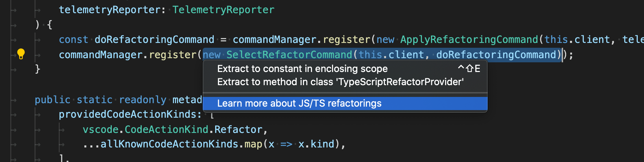The height and width of the screenshot is (162, 644).
Task: Click the static keyword
Action: click(x=94, y=100)
